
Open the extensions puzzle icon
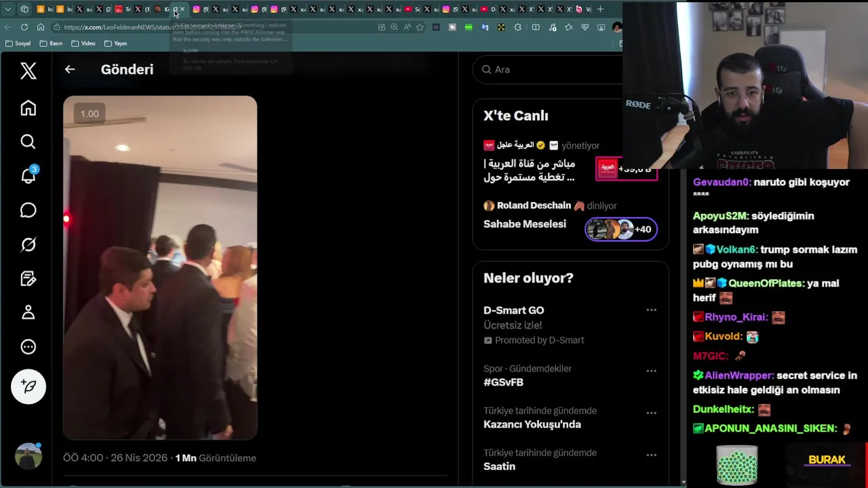pos(518,27)
